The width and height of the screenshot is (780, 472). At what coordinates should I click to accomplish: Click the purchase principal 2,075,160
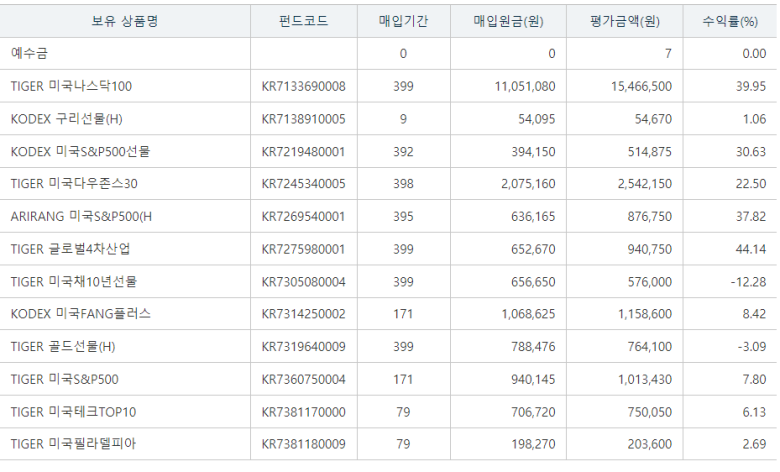click(x=528, y=184)
